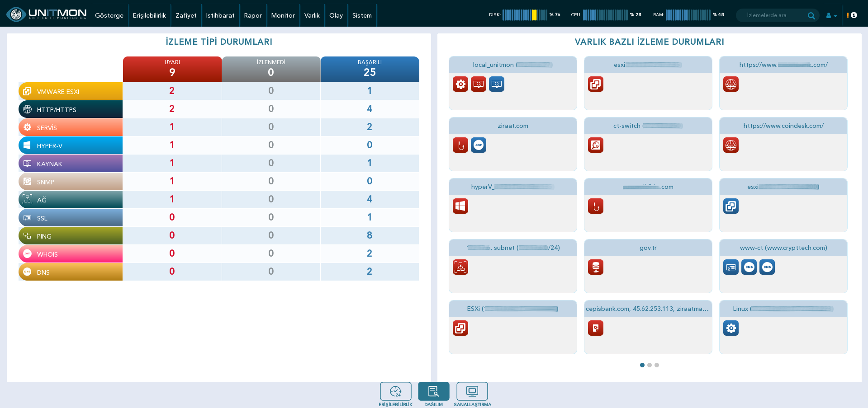Open the Sistem menu
868x408 pixels.
[x=362, y=15]
